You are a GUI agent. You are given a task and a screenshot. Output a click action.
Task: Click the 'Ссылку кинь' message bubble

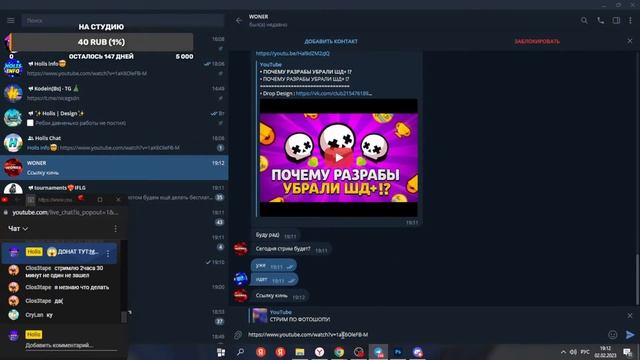[x=280, y=296]
